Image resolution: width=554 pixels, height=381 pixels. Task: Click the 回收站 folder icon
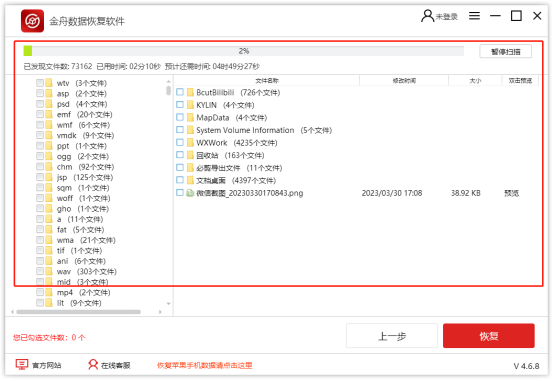point(190,155)
